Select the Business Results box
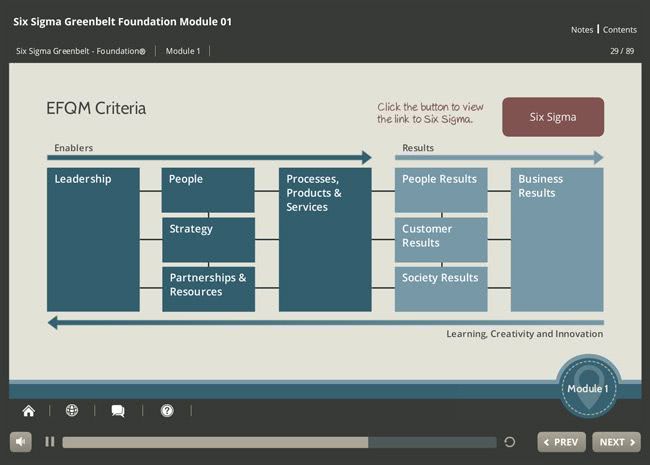This screenshot has width=650, height=465. pyautogui.click(x=557, y=240)
